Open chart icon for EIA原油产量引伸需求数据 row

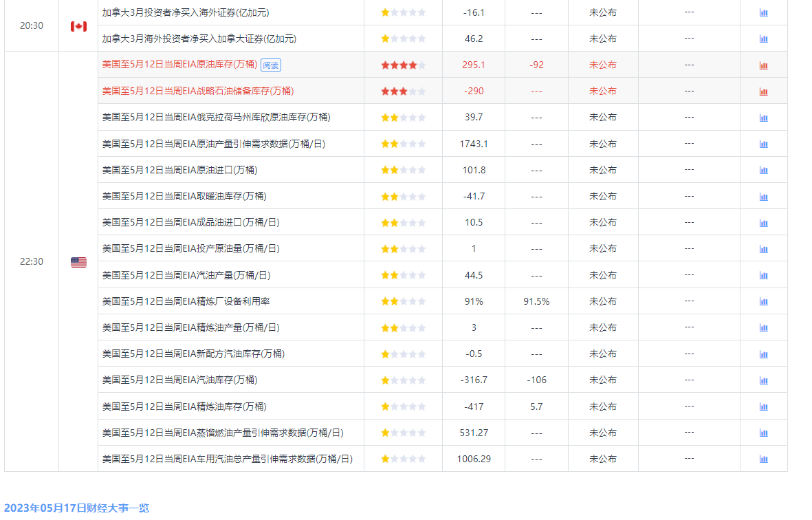tap(763, 144)
